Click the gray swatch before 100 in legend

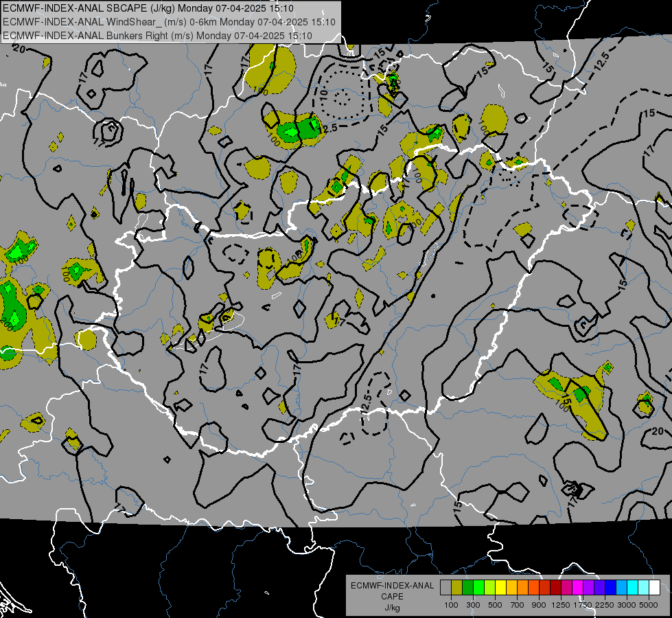point(445,587)
